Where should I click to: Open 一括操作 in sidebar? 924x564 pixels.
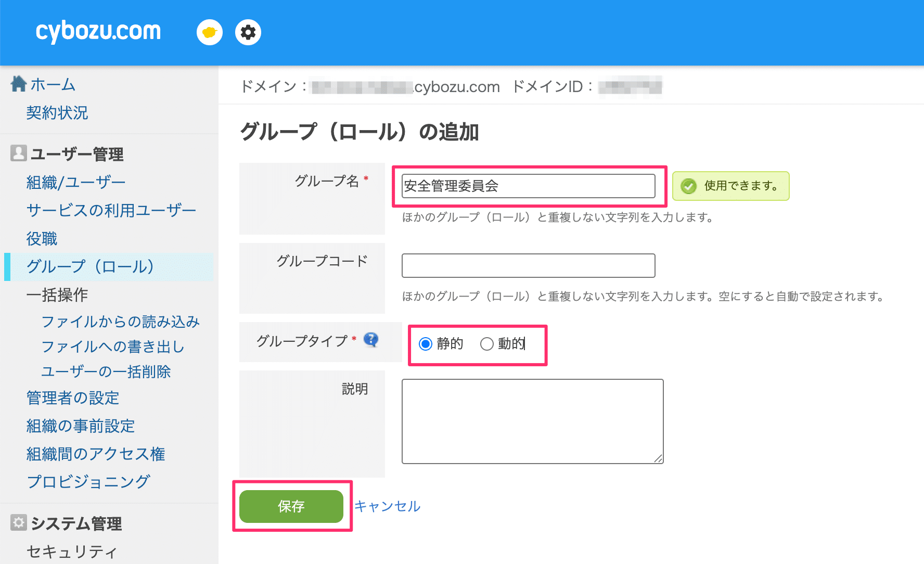click(57, 294)
